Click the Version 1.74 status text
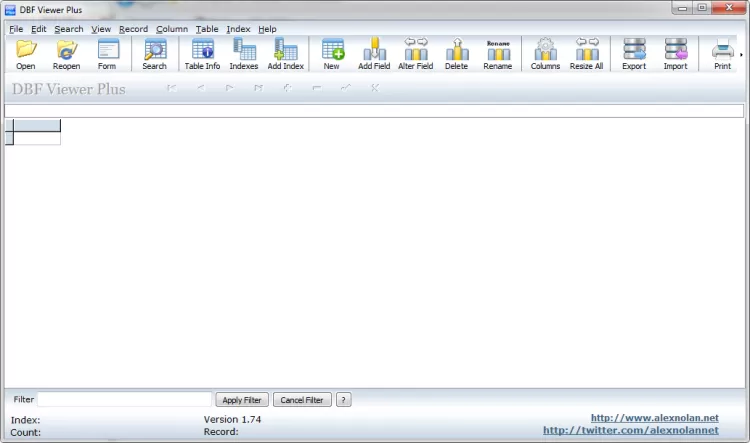The image size is (750, 443). pyautogui.click(x=232, y=420)
